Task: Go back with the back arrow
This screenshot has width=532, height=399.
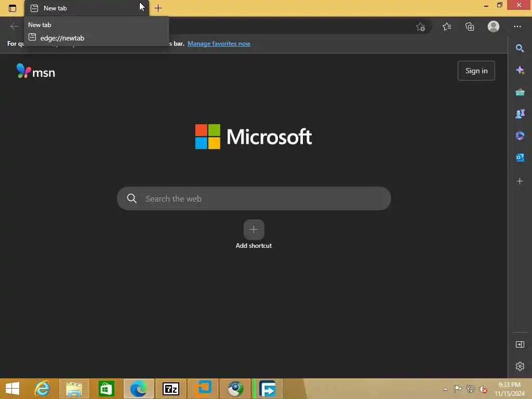Action: (x=14, y=26)
